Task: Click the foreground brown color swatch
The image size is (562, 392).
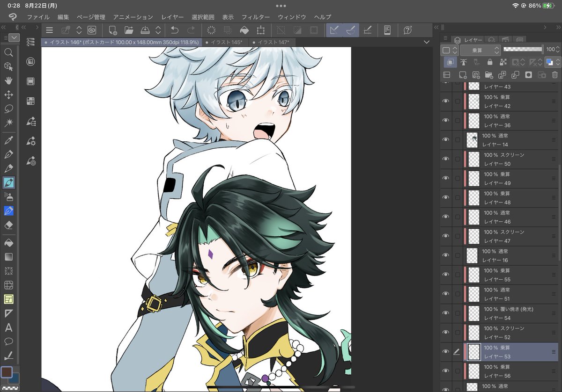Action: coord(7,372)
